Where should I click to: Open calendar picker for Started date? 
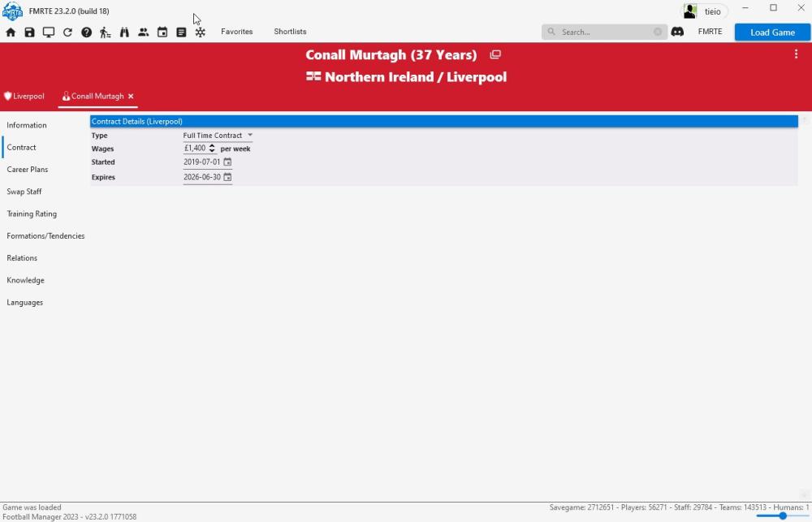pos(227,162)
